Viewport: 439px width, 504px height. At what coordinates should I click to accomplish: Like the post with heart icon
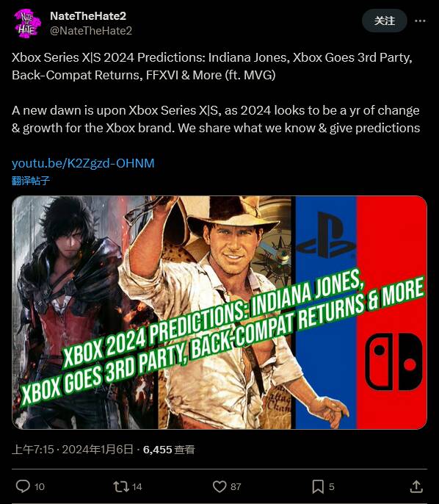tap(219, 486)
